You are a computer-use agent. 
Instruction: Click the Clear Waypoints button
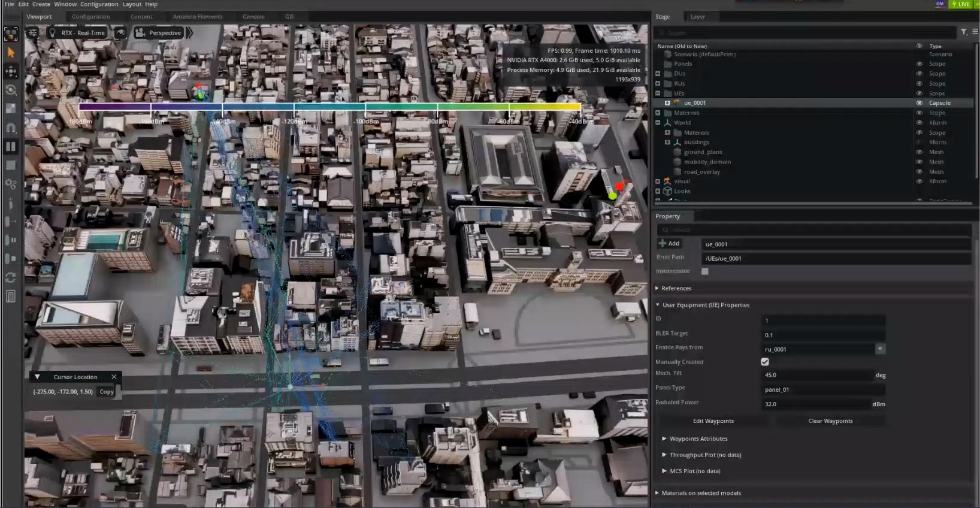[x=830, y=421]
